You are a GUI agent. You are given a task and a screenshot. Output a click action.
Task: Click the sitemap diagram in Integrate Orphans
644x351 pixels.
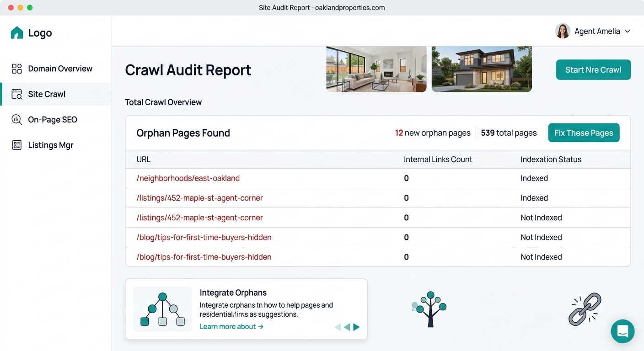point(162,309)
